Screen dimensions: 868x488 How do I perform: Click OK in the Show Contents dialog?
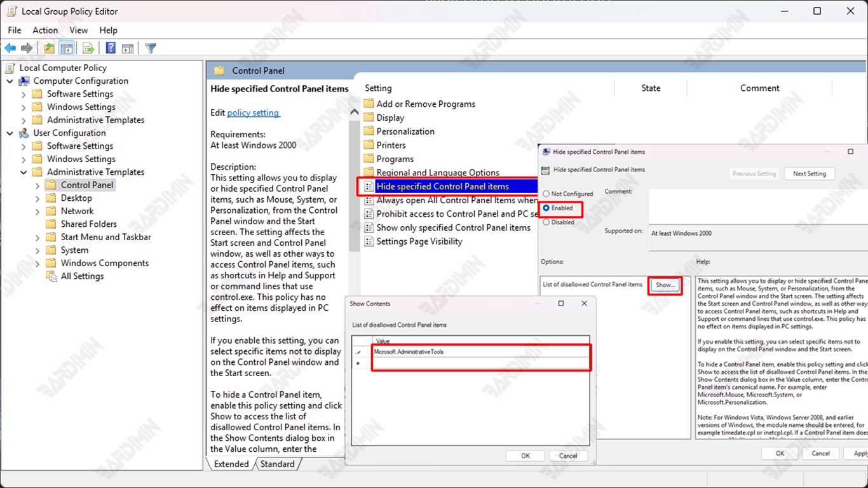coord(526,456)
